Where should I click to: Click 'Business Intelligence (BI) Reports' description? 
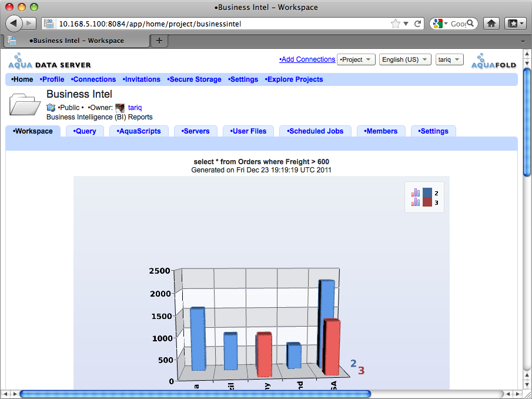click(99, 117)
